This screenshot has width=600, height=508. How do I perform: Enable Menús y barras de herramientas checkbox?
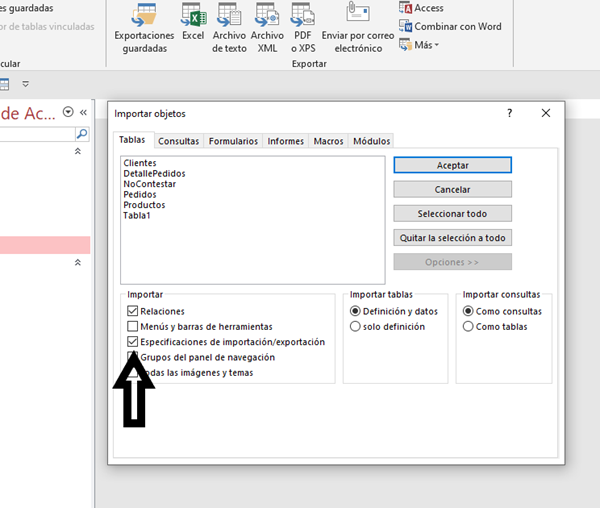(133, 327)
